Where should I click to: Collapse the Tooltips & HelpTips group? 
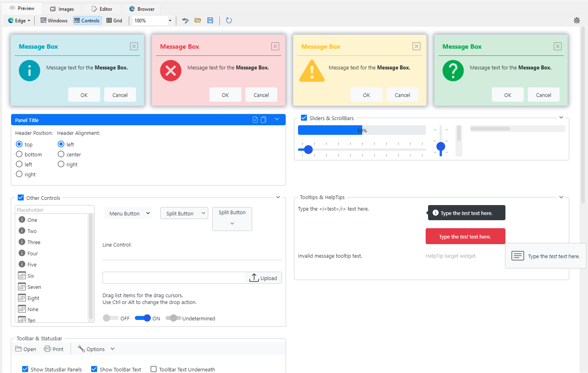561,197
